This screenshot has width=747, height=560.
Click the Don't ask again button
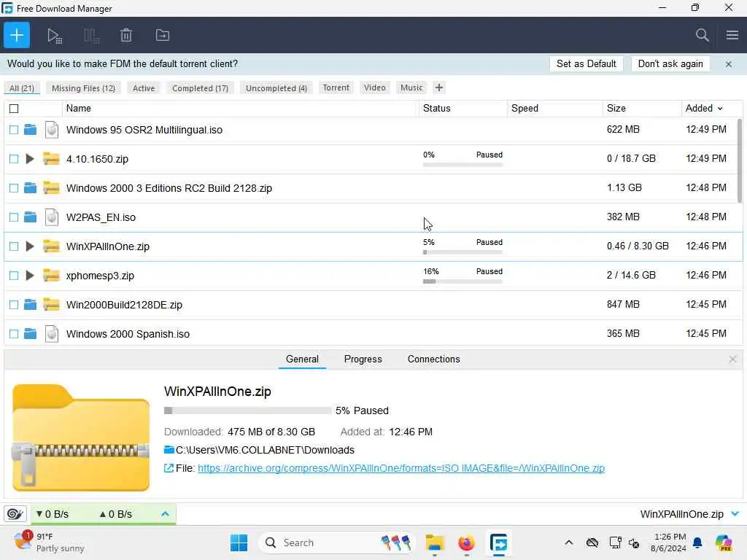[x=670, y=64]
